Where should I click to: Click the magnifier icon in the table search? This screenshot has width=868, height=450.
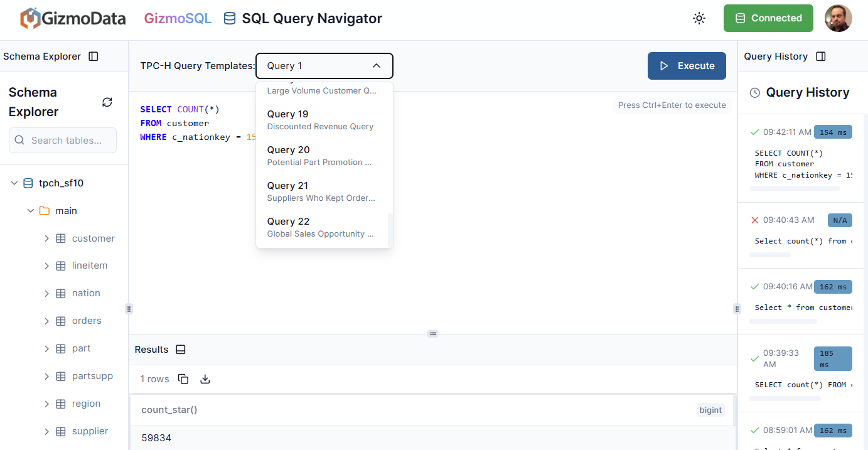[19, 140]
